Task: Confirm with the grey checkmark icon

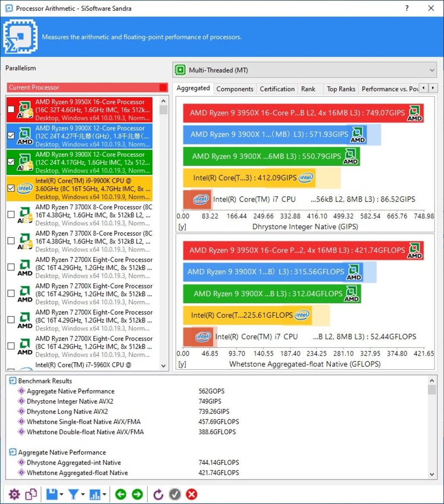Action: pos(175,494)
